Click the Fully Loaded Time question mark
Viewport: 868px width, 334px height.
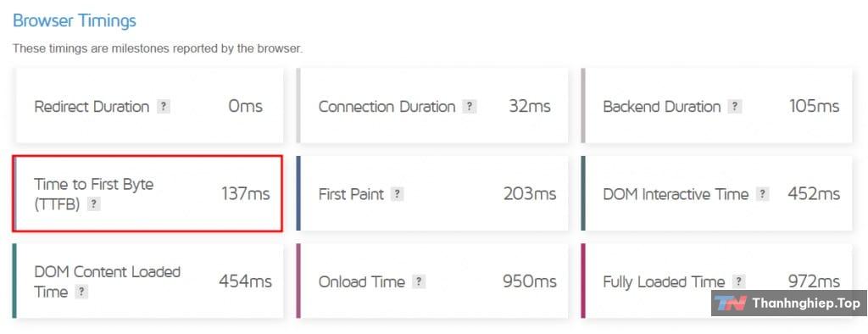point(738,281)
